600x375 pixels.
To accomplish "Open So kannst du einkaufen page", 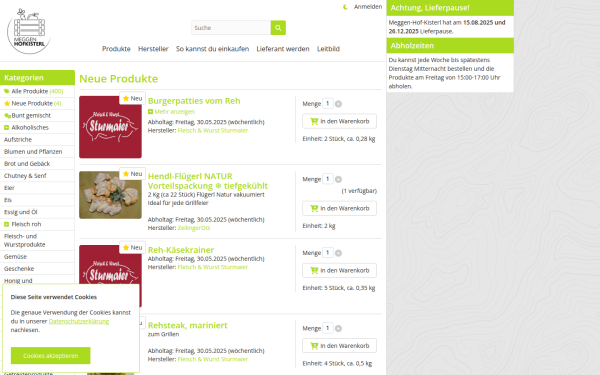I will point(212,49).
